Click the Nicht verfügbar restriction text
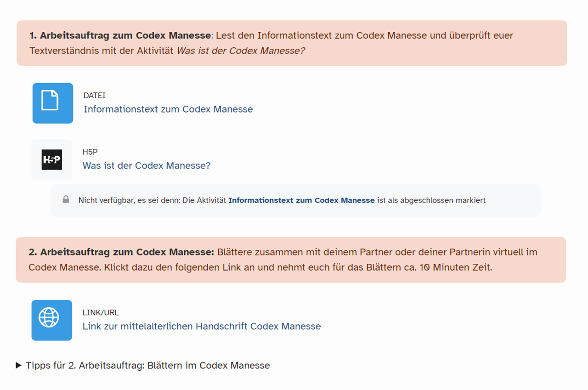The height and width of the screenshot is (390, 588). pyautogui.click(x=129, y=200)
